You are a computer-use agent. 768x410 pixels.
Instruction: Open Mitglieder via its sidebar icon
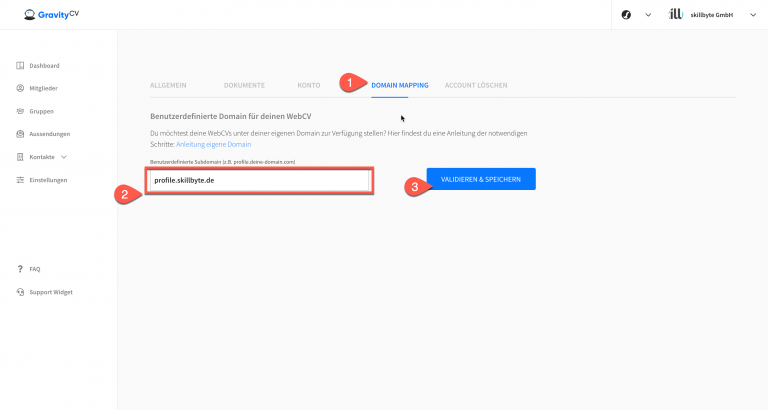[20, 88]
